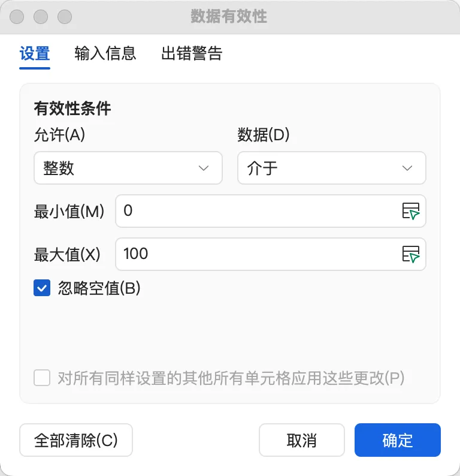Screen dimensions: 460x476
Task: Switch to the 出错警告 tab
Action: (192, 53)
